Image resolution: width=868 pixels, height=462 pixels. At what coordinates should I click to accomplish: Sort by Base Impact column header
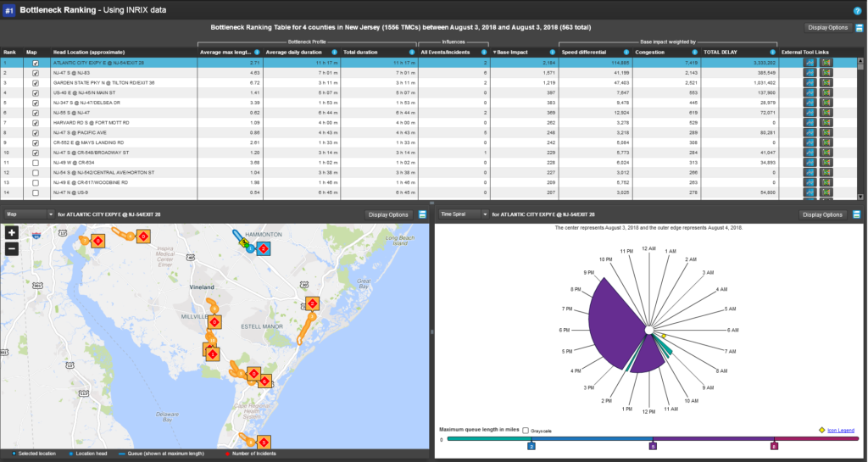tap(514, 53)
